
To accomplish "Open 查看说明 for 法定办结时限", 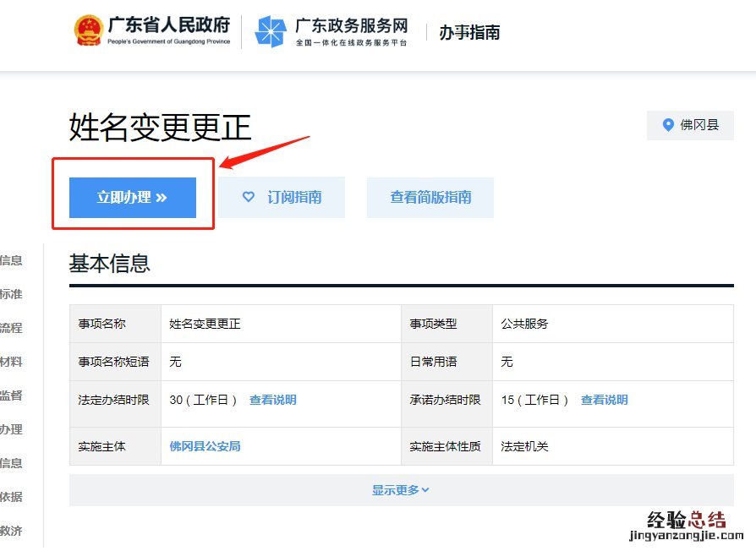I will click(x=273, y=400).
